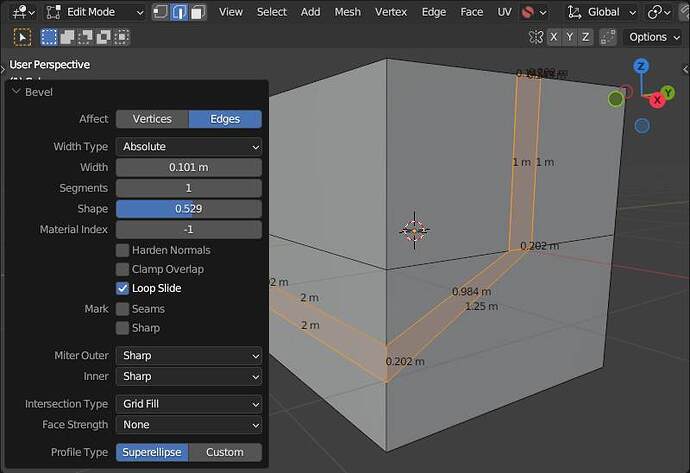
Task: Toggle X axis mirror
Action: 554,37
